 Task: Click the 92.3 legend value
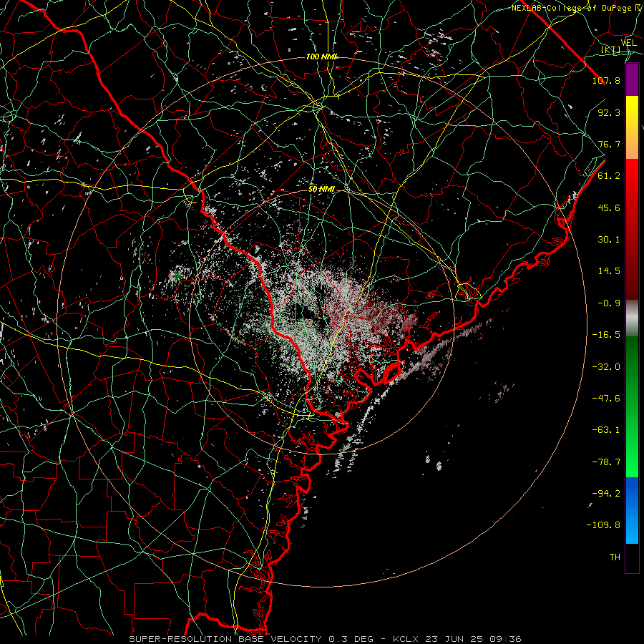pyautogui.click(x=609, y=112)
